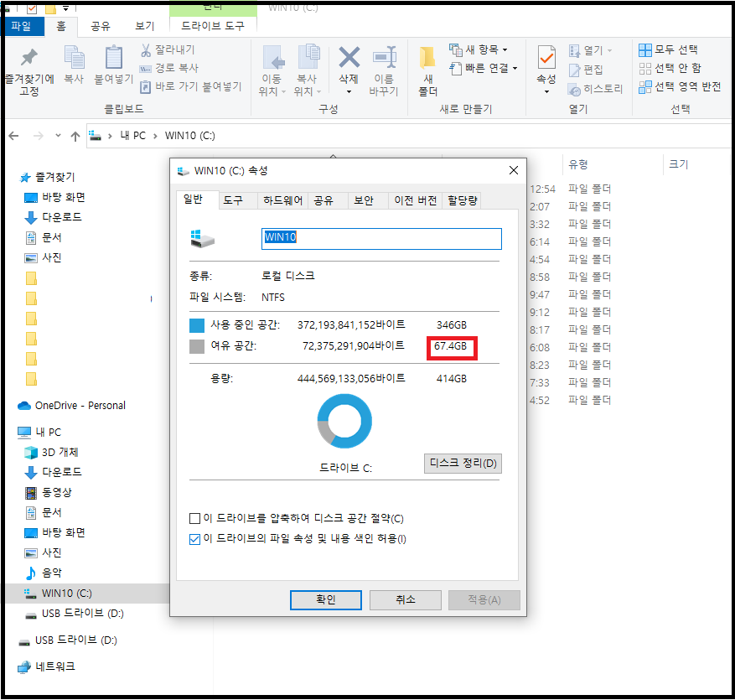The image size is (735, 700).
Task: Click the Cancel (취소) button
Action: click(406, 600)
